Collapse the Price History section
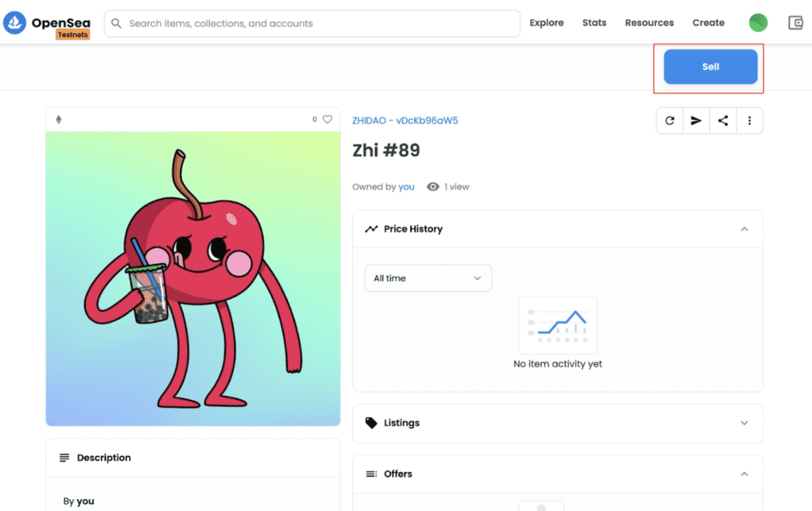812x511 pixels. (x=744, y=229)
